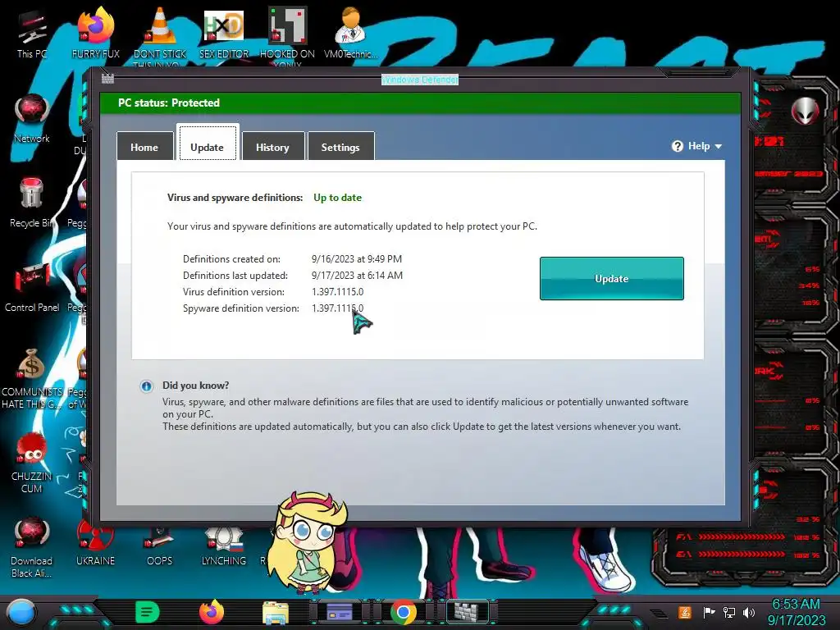Viewport: 840px width, 630px height.
Task: Click the Help question mark icon
Action: 677,146
